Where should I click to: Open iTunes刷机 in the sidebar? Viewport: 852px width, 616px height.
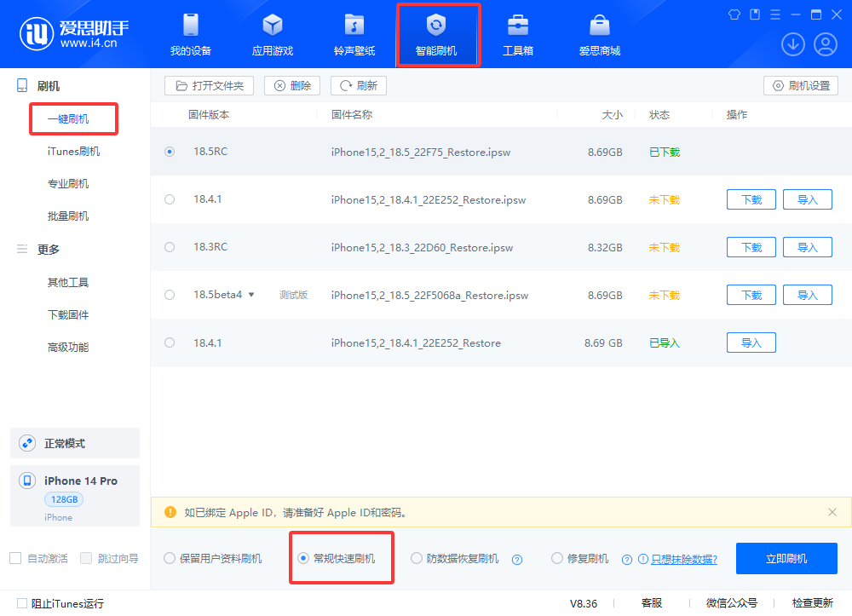[73, 152]
